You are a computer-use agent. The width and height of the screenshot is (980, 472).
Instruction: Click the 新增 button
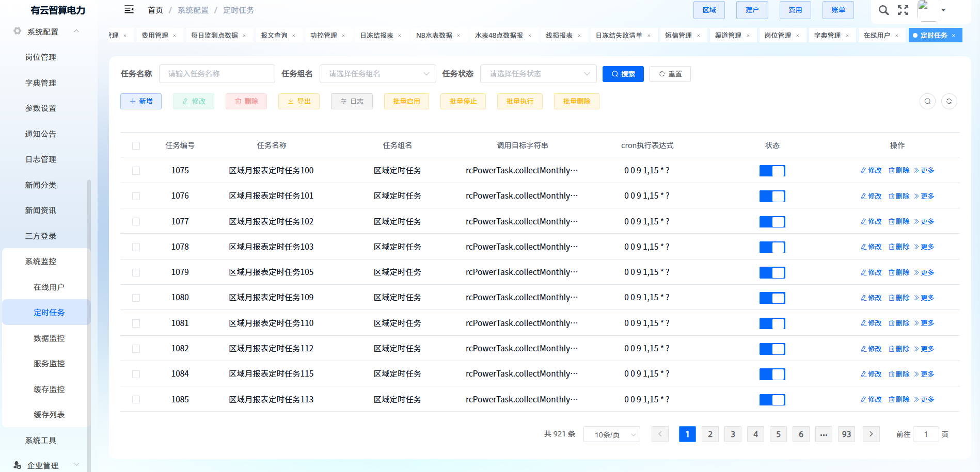point(141,102)
